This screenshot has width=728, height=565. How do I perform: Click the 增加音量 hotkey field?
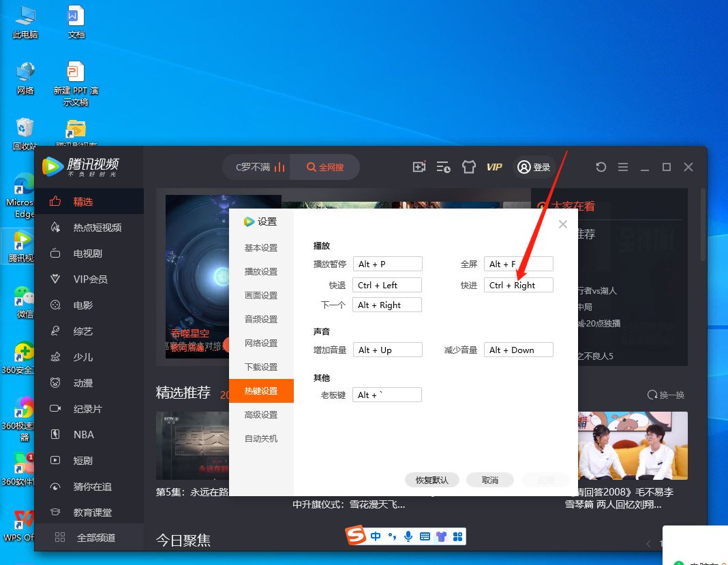coord(388,350)
